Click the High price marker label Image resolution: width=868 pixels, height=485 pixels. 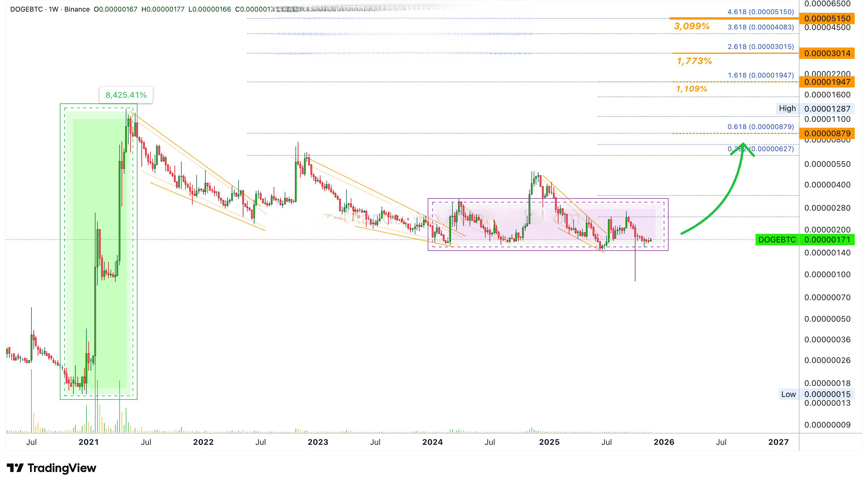787,108
